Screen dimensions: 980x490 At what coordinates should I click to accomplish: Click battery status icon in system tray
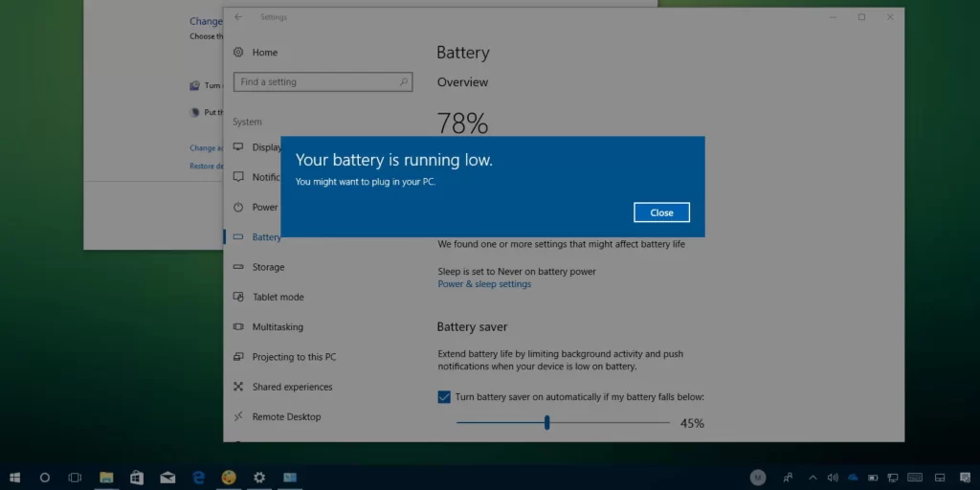click(873, 479)
